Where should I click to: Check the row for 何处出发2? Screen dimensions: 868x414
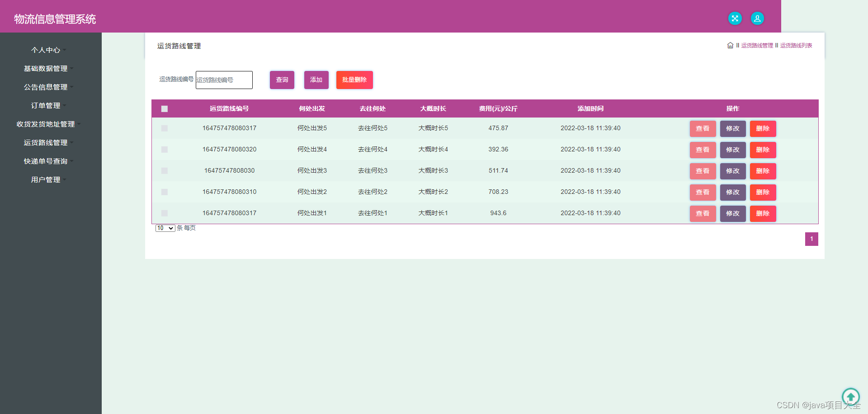coord(165,192)
